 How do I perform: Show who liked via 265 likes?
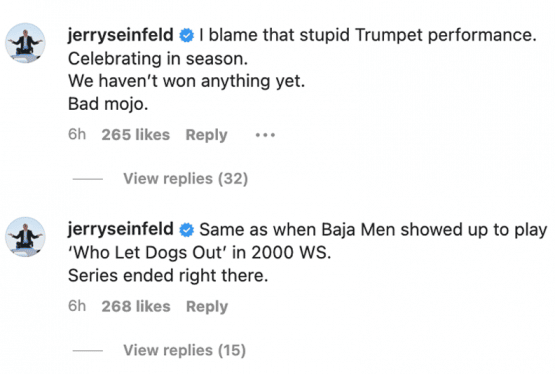coord(136,135)
